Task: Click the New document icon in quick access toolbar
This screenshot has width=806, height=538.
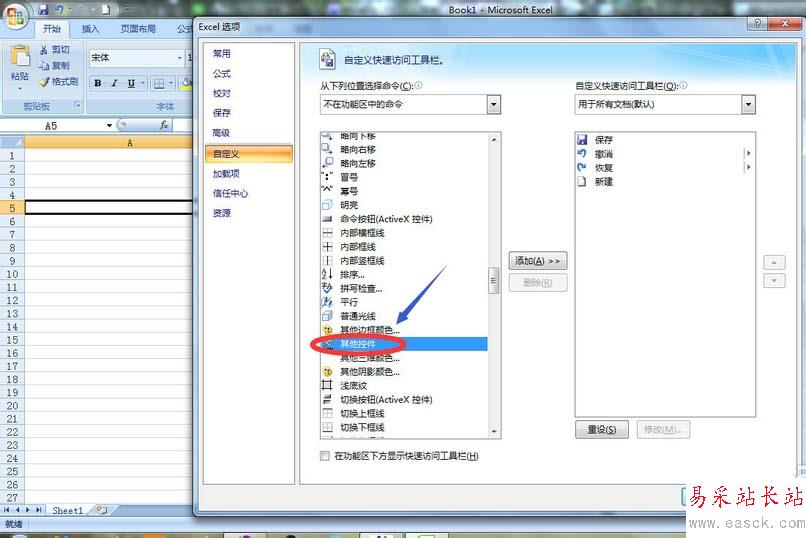Action: (x=105, y=9)
